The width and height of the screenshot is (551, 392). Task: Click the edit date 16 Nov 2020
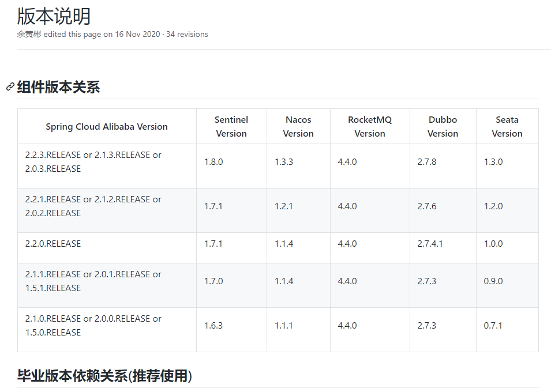[x=137, y=34]
